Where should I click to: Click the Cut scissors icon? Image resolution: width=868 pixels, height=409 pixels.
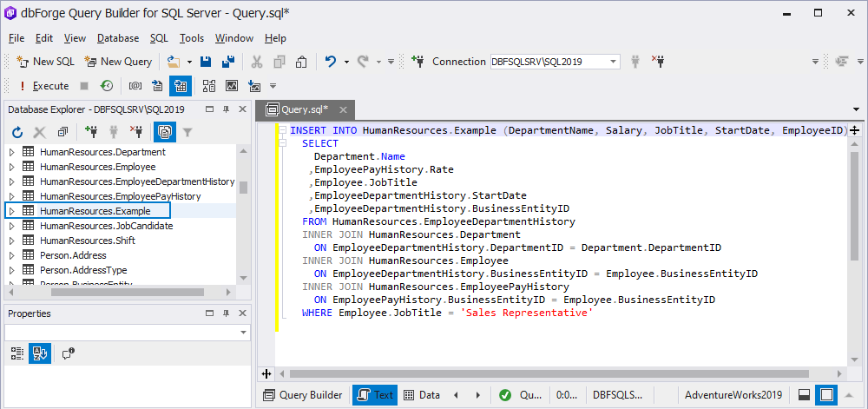256,62
